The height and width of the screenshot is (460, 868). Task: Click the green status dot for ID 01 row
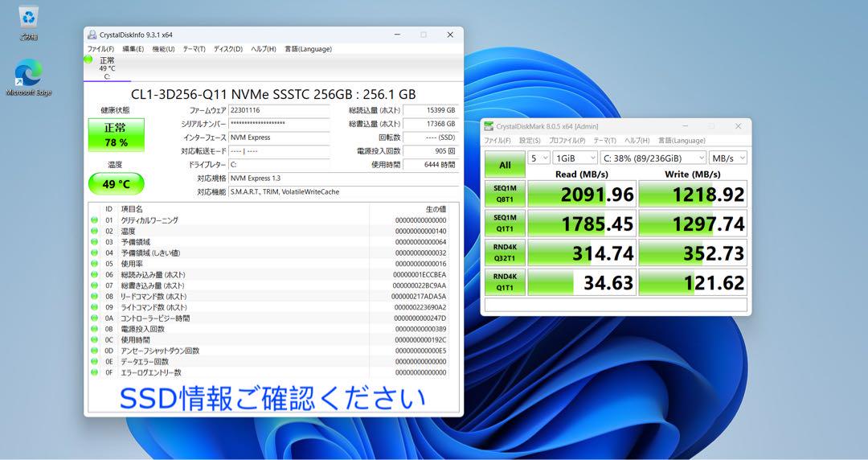coord(95,220)
